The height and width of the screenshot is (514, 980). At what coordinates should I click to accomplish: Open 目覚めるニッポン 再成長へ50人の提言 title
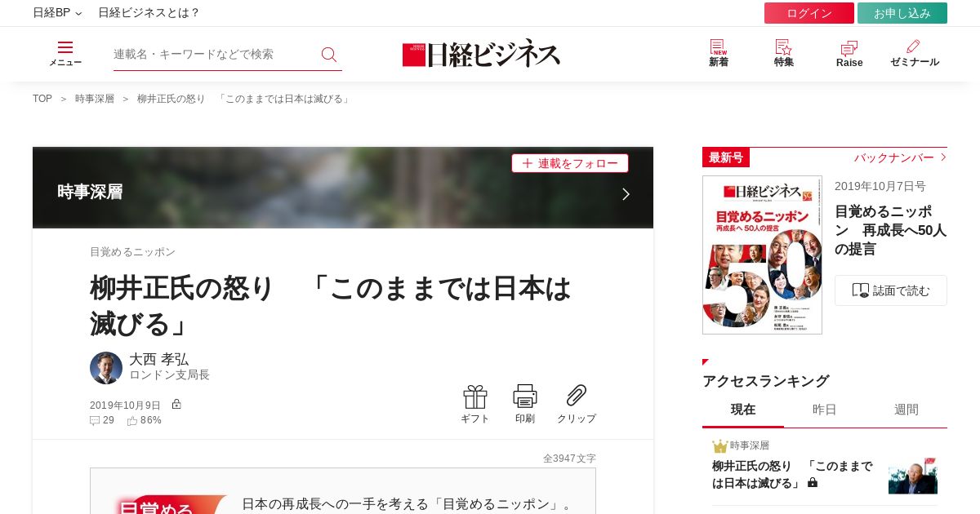coord(890,230)
